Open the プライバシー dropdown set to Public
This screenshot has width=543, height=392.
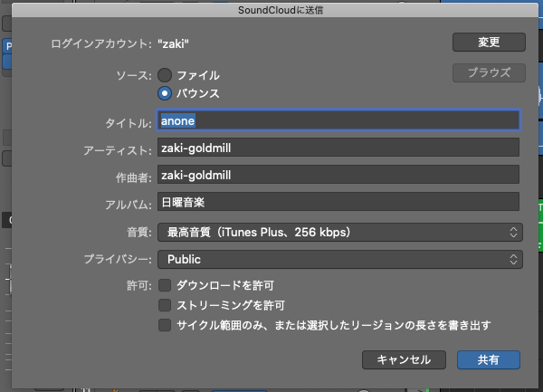coord(338,260)
